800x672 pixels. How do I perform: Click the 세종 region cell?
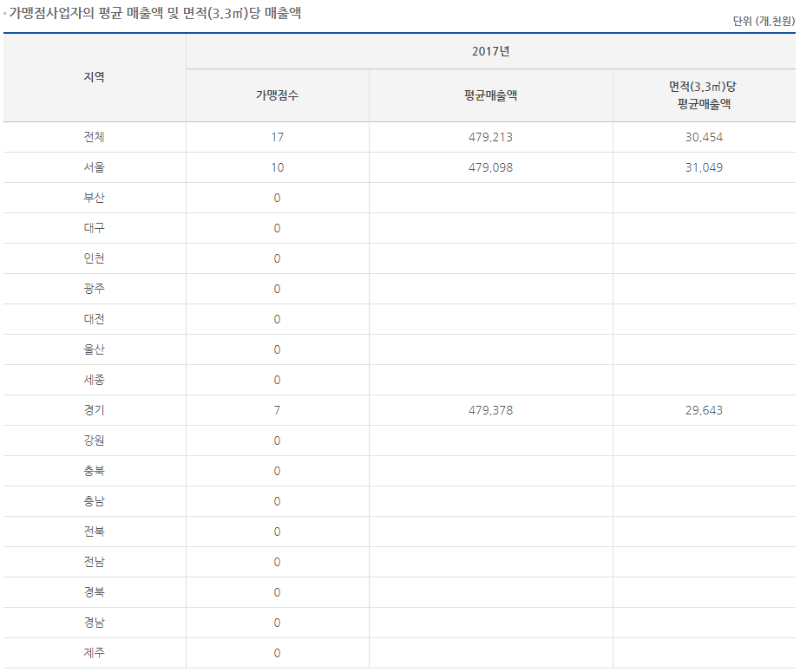click(94, 380)
